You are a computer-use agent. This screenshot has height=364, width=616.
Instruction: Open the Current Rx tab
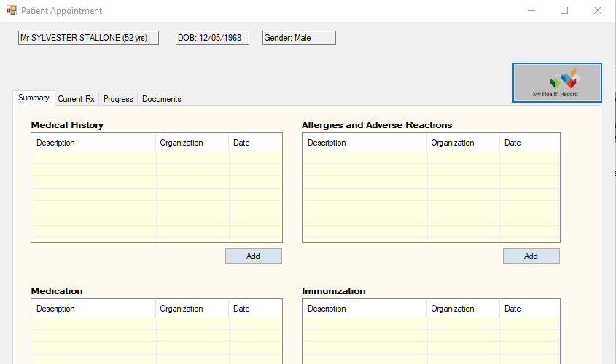(76, 99)
